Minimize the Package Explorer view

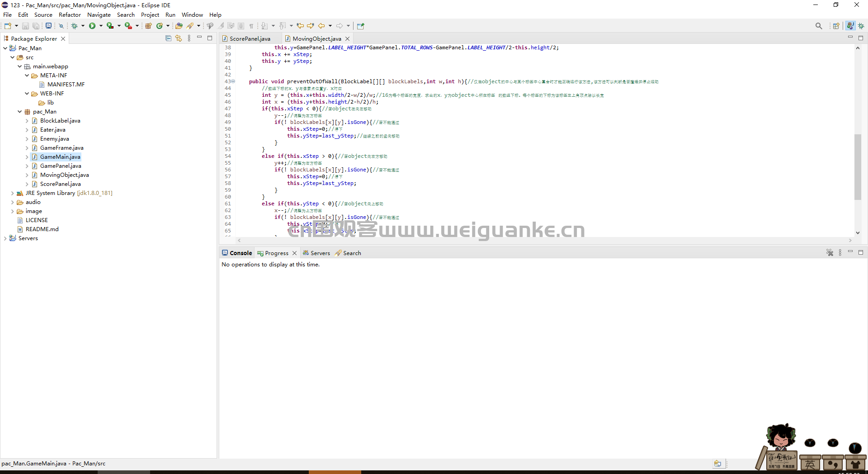coord(199,38)
